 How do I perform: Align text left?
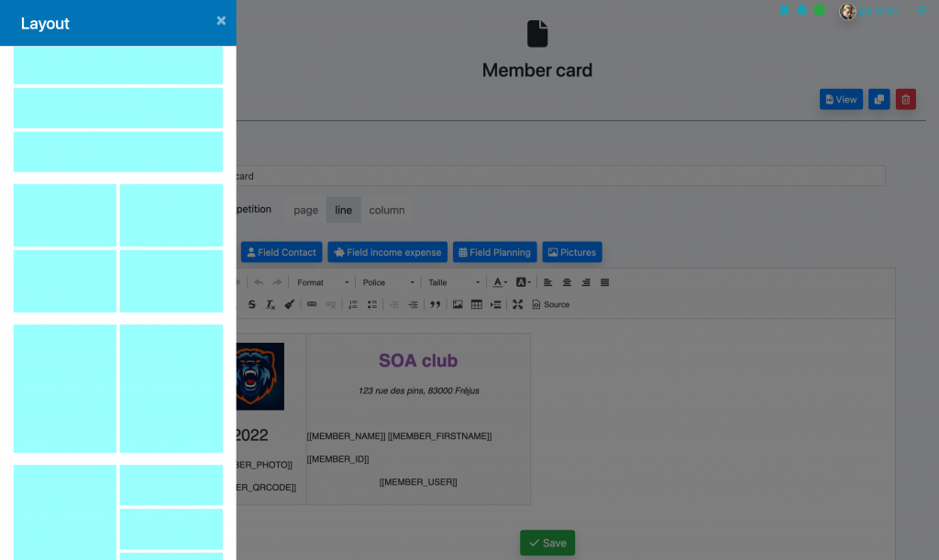click(x=548, y=282)
